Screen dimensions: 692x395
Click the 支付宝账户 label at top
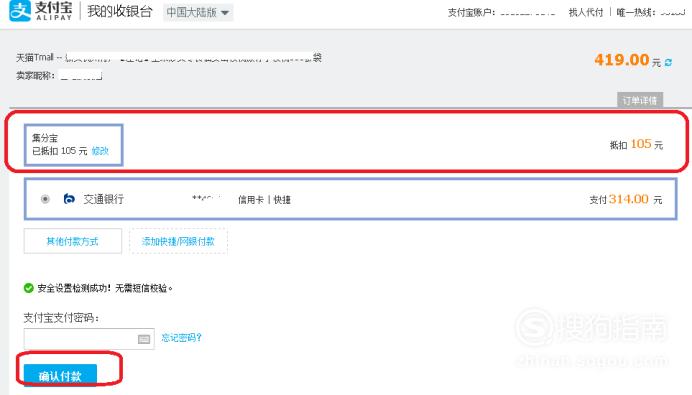(471, 12)
